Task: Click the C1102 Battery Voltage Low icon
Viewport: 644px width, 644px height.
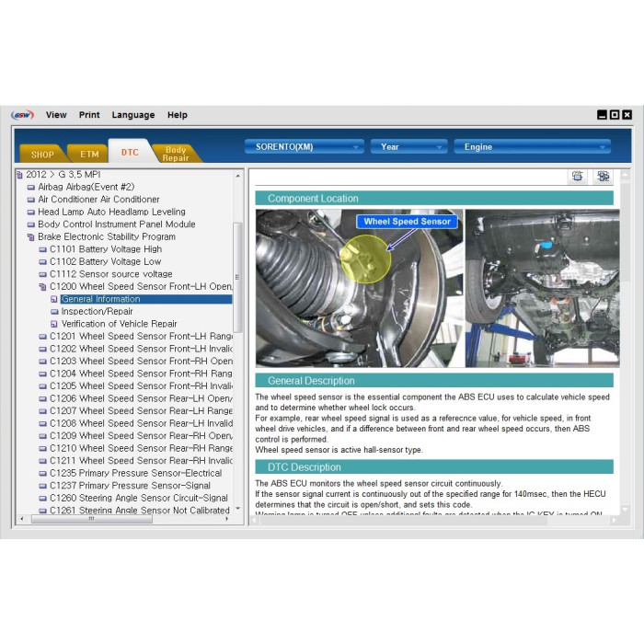Action: pyautogui.click(x=42, y=261)
